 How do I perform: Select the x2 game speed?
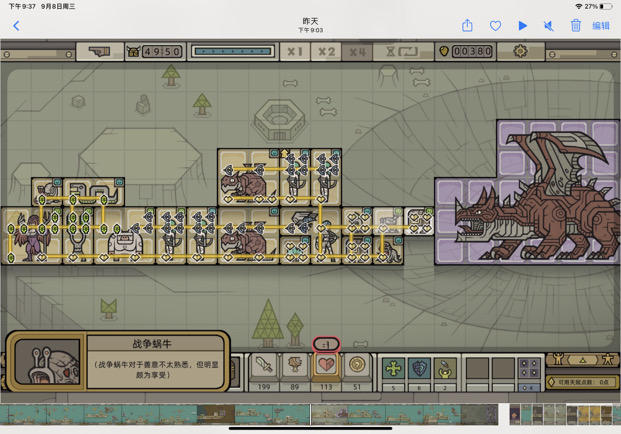pos(326,51)
